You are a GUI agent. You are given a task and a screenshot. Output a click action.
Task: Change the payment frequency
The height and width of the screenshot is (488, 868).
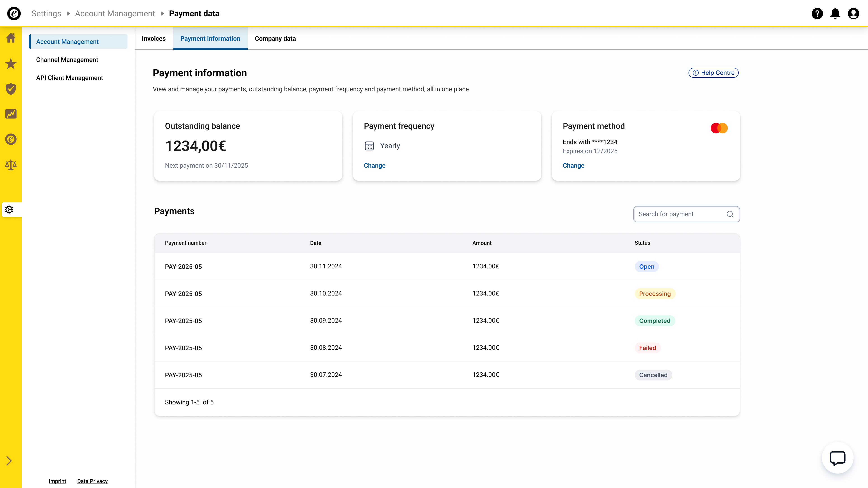pyautogui.click(x=375, y=165)
